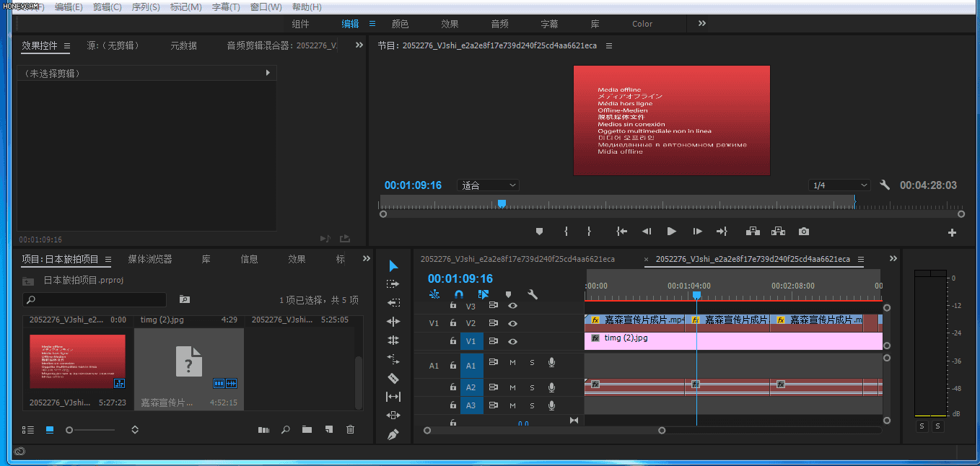Navigate up with the parent bin icon
This screenshot has height=466, width=980.
point(28,281)
